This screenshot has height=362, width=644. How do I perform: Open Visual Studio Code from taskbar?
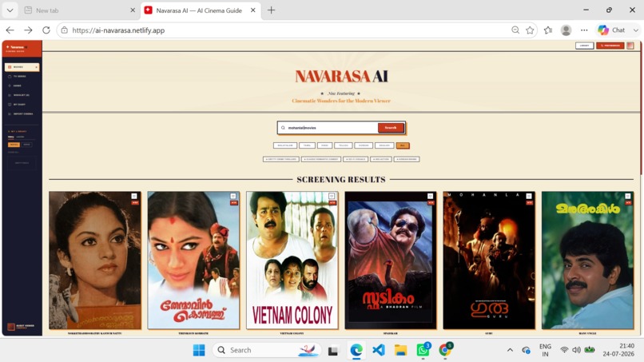click(379, 350)
